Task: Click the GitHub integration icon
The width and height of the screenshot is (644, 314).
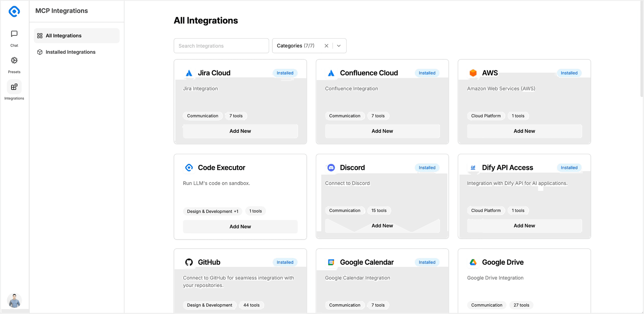Action: click(189, 262)
